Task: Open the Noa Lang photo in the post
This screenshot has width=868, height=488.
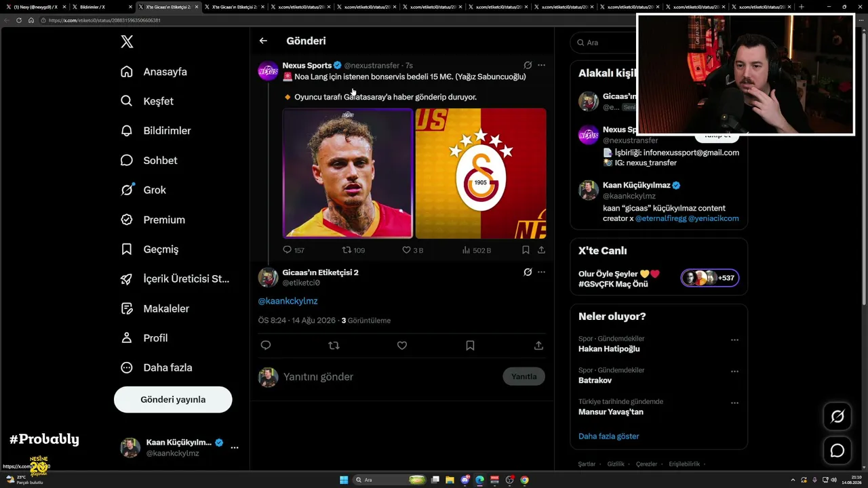Action: pos(348,174)
